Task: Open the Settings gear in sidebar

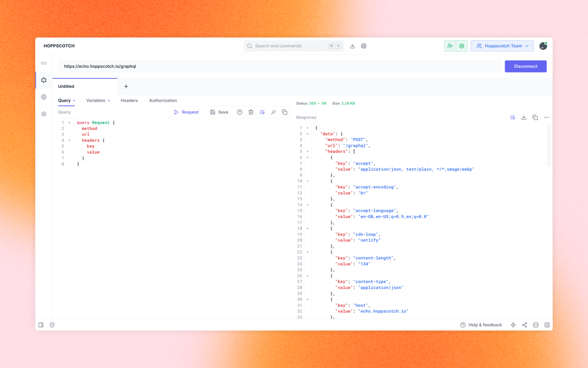Action: point(44,114)
